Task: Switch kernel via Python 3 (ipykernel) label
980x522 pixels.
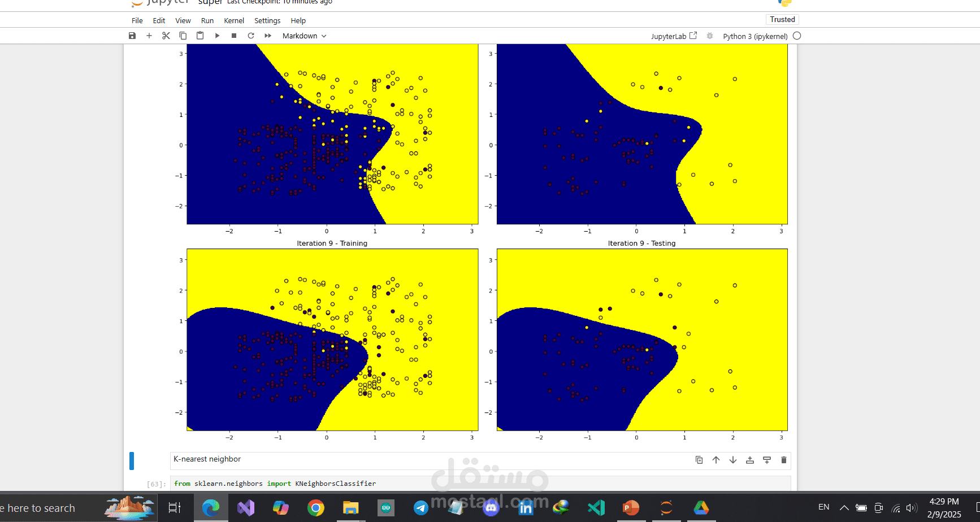Action: (x=755, y=36)
